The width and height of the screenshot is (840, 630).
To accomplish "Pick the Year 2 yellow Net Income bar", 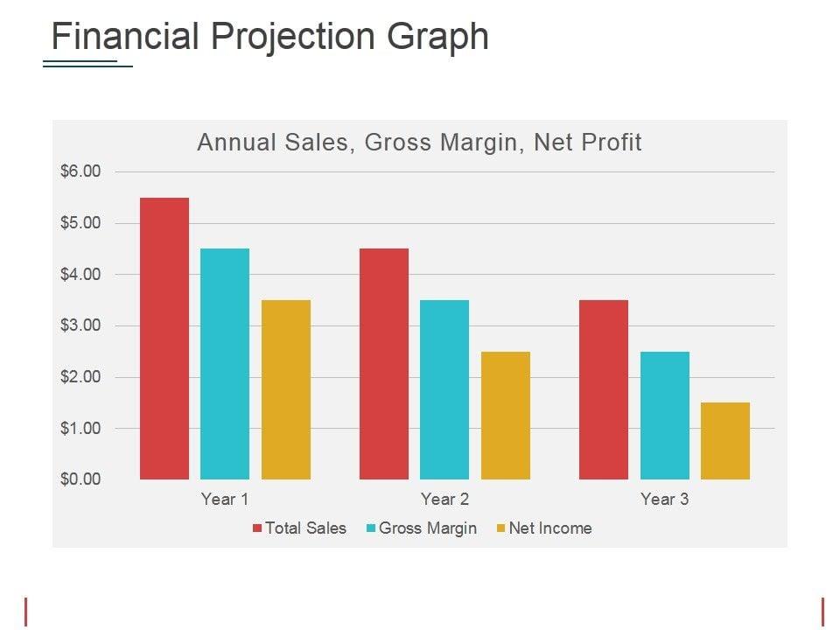I will [x=506, y=416].
